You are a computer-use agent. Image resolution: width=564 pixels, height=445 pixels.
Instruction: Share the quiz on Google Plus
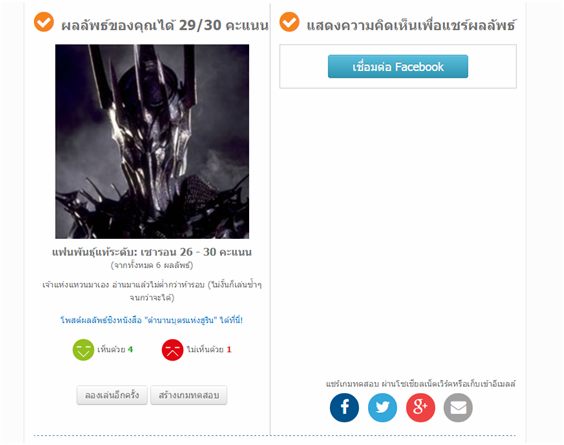[420, 408]
